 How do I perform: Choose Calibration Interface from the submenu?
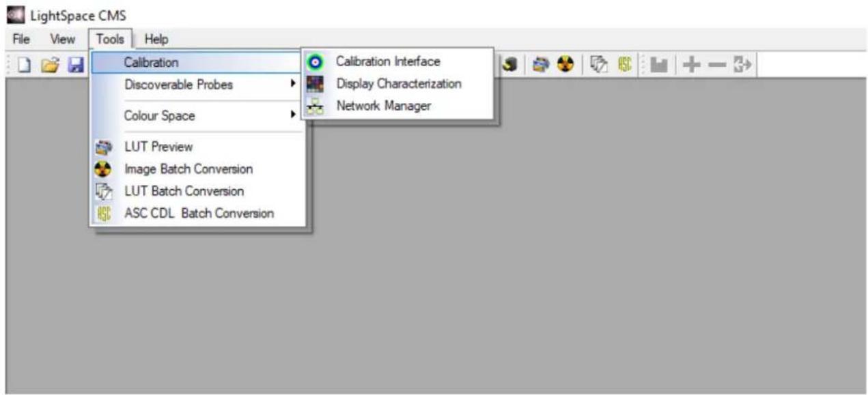[397, 61]
